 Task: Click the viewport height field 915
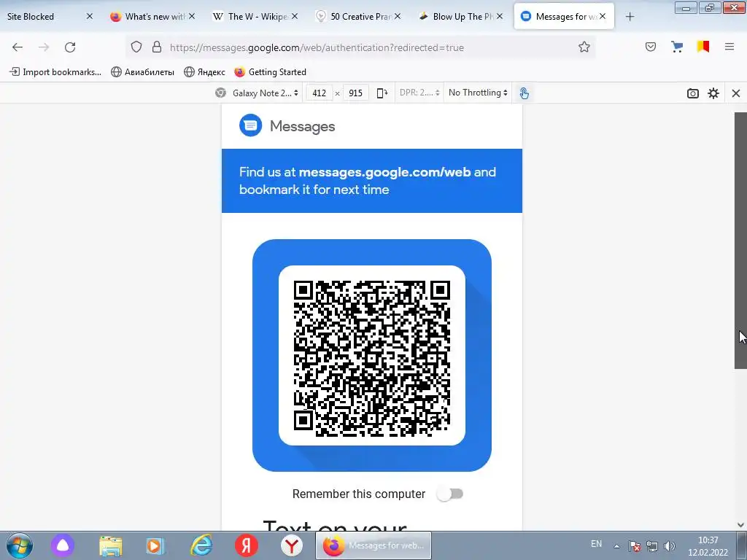pos(355,93)
